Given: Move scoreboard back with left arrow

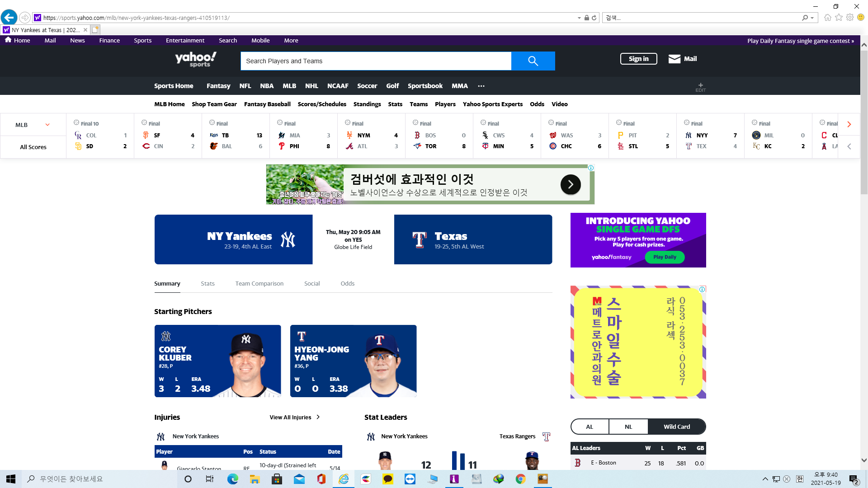Looking at the screenshot, I should tap(849, 146).
